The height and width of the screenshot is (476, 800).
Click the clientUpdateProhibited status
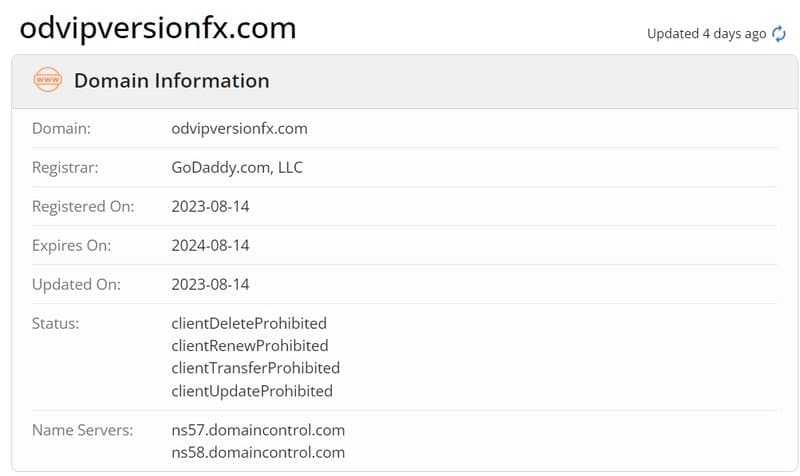coord(252,391)
